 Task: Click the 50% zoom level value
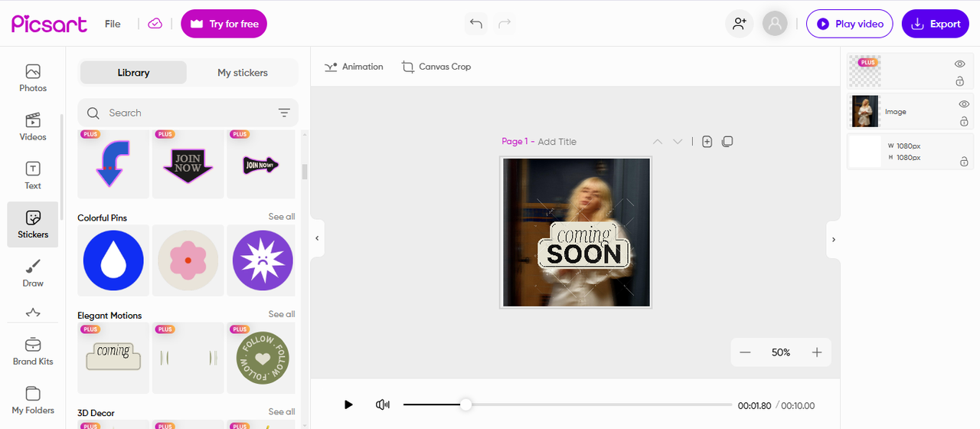[781, 352]
